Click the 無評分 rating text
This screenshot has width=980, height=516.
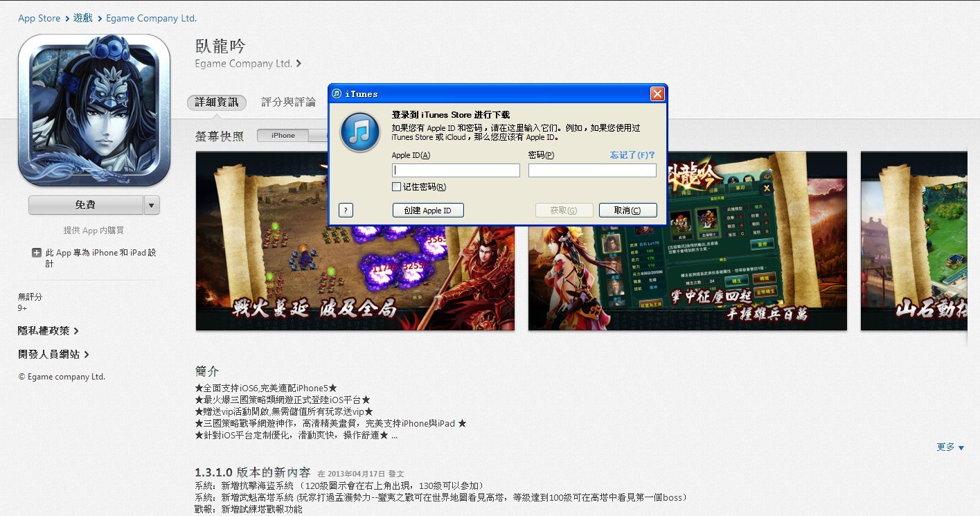coord(30,296)
